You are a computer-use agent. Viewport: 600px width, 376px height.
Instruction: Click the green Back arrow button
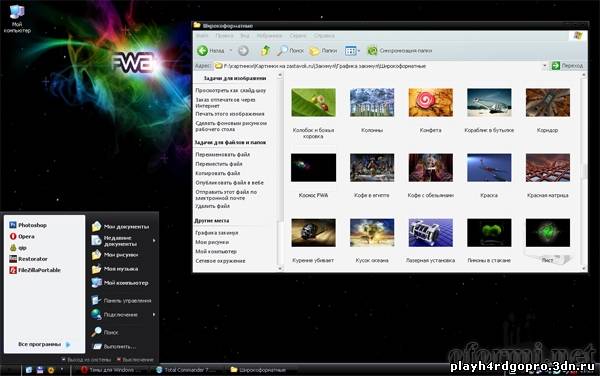click(x=202, y=50)
